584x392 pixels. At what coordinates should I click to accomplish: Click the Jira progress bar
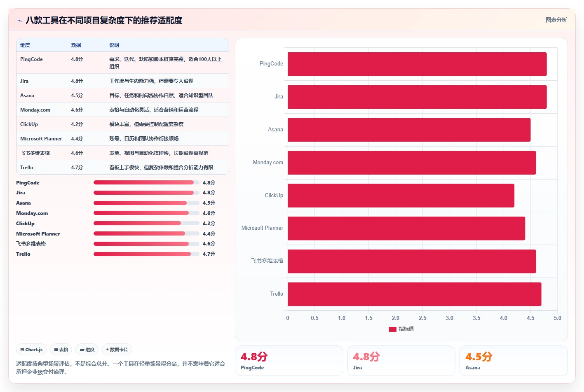coord(146,193)
